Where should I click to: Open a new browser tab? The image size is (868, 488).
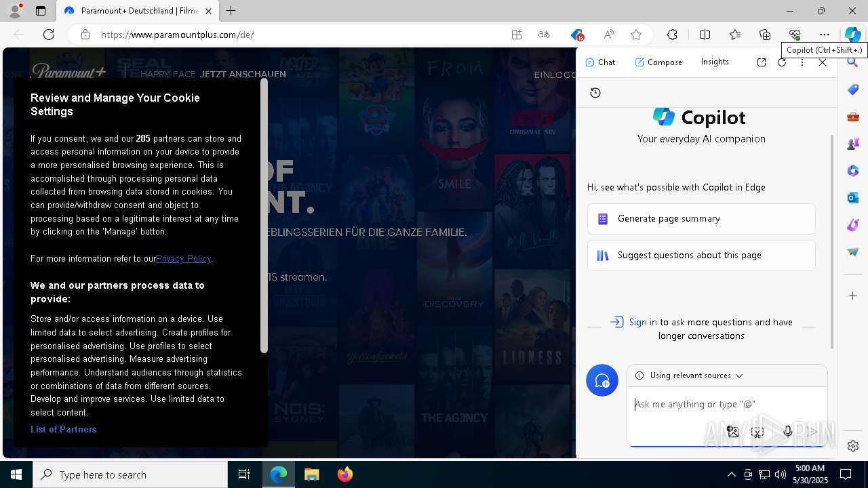click(231, 11)
